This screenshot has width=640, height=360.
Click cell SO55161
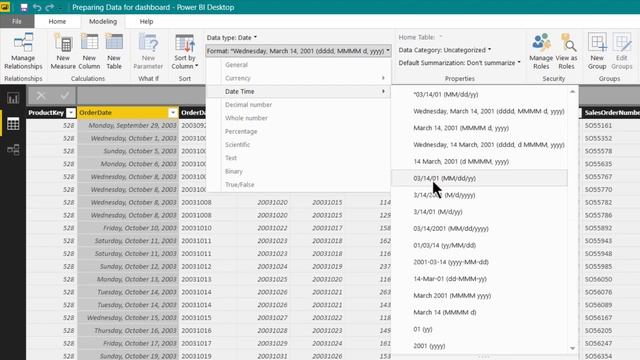pos(598,125)
